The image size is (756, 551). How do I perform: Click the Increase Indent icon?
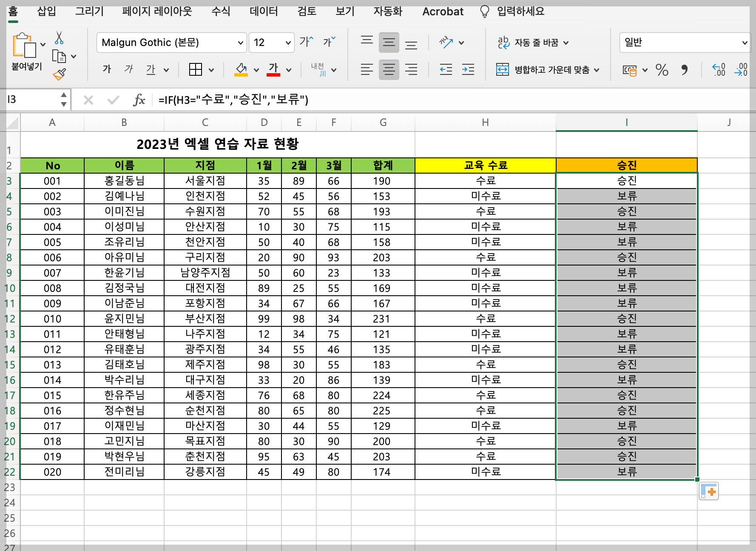pyautogui.click(x=468, y=70)
